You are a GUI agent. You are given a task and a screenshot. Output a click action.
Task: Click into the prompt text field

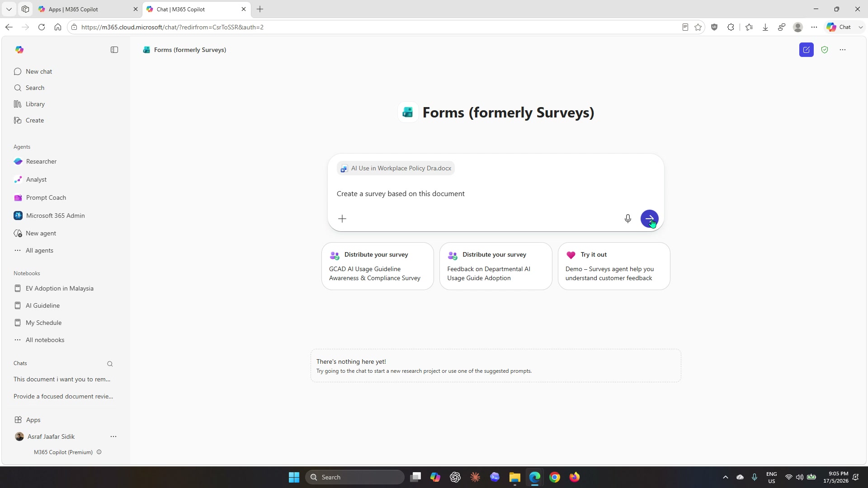[x=495, y=193]
